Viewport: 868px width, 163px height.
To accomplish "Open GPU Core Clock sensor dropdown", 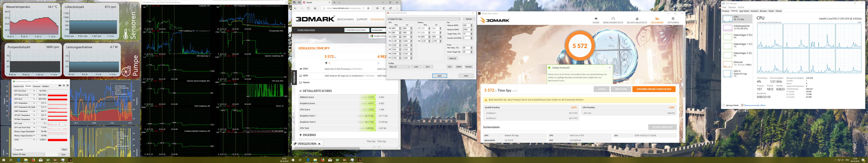I will click(x=34, y=91).
